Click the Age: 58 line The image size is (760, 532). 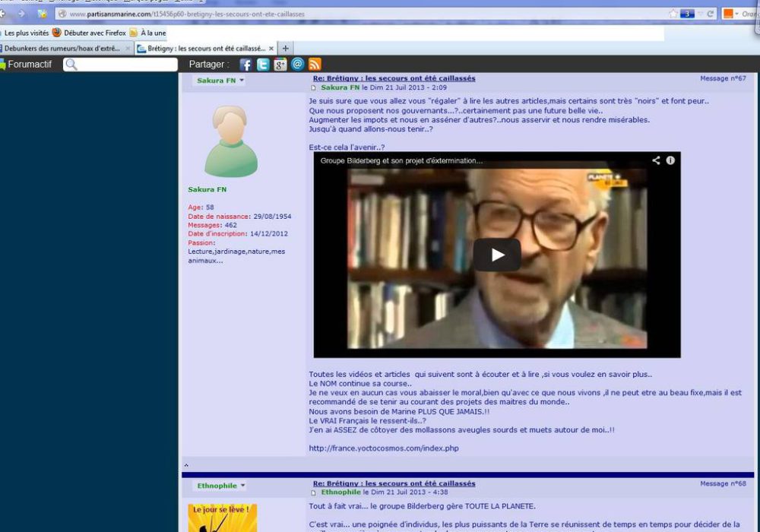[x=201, y=207]
